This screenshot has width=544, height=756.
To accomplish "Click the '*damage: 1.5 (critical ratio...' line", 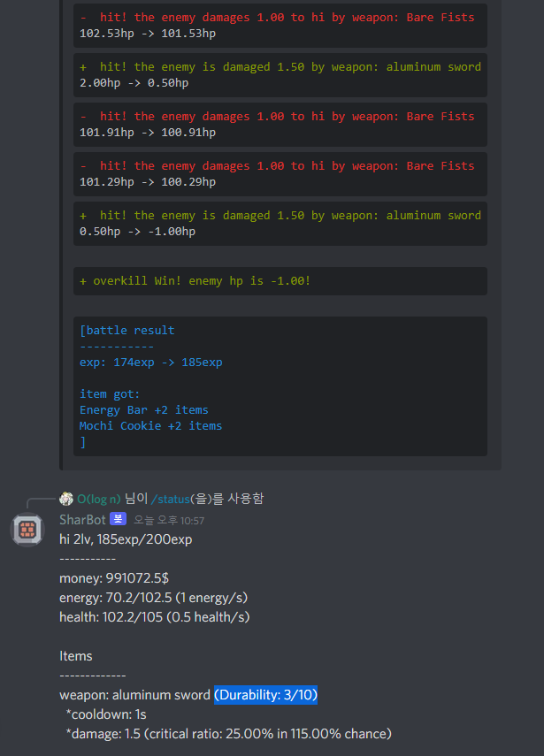I will 228,734.
